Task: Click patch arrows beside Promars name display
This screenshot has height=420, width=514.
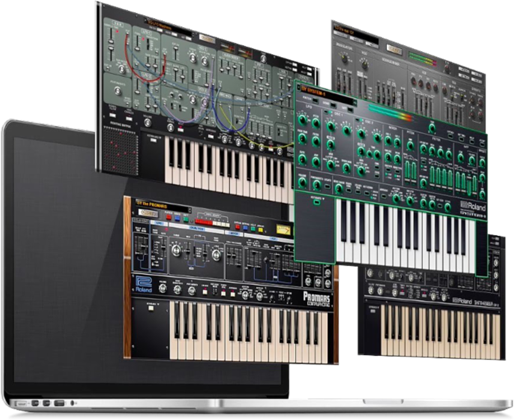Action: click(x=190, y=210)
